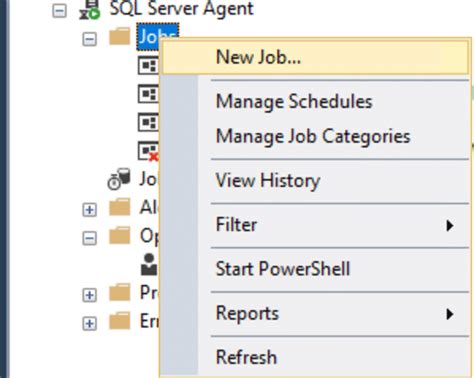Collapse the SQL Server Agent node
Viewport: 474px width, 378px height.
60,11
